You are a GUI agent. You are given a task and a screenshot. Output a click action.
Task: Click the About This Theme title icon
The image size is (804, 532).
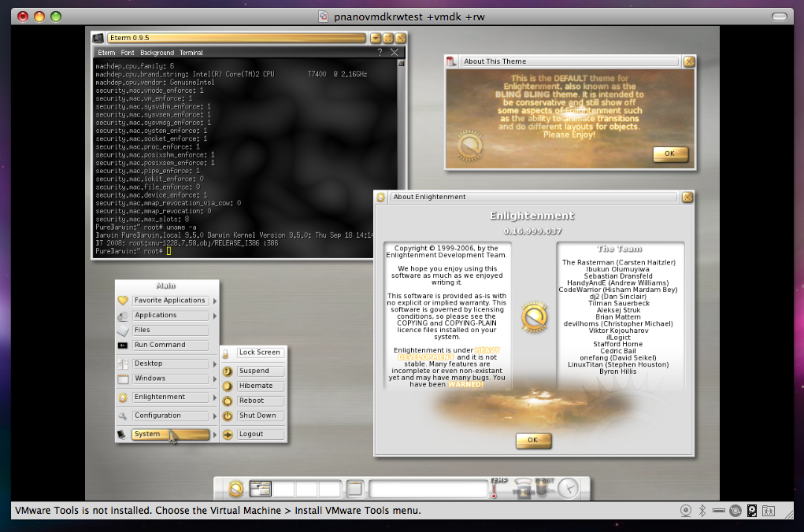point(450,61)
